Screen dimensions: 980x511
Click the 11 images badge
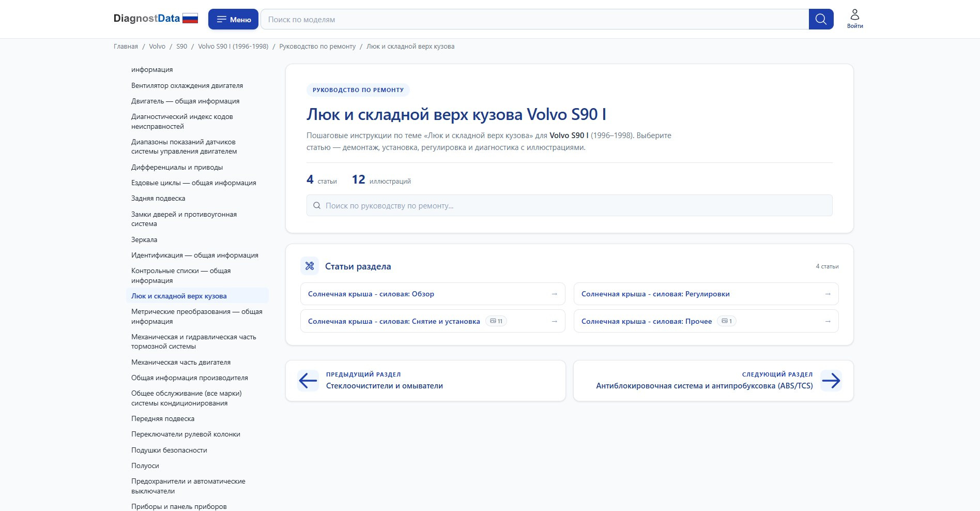point(496,321)
